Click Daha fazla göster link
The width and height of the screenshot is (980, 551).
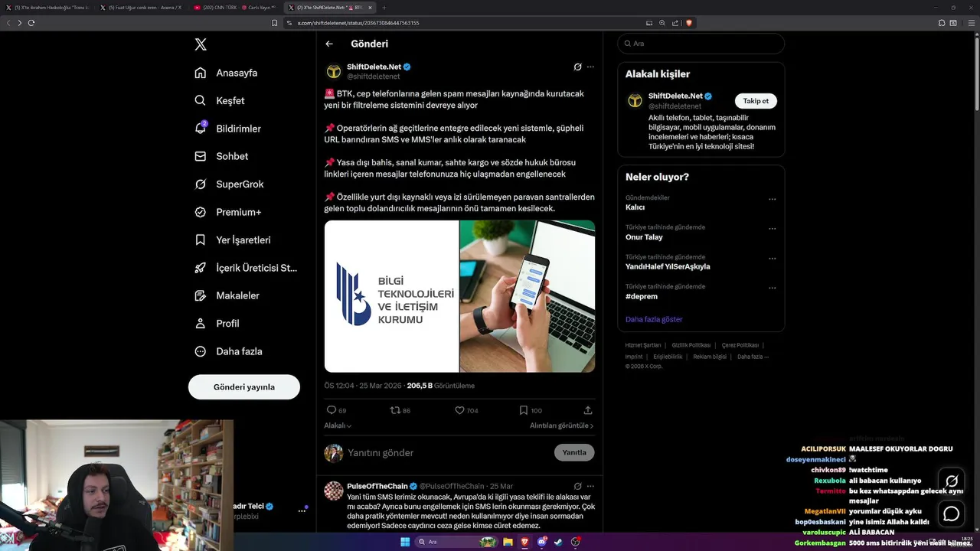(654, 319)
